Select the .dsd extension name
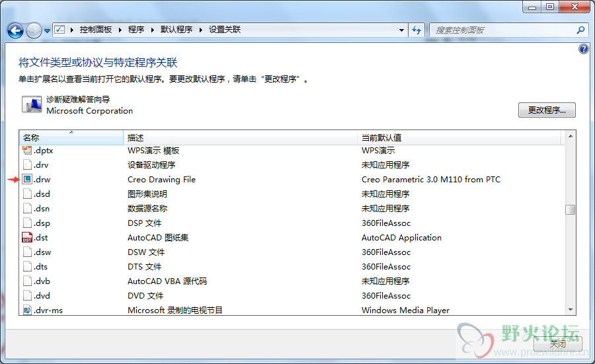 tap(42, 194)
